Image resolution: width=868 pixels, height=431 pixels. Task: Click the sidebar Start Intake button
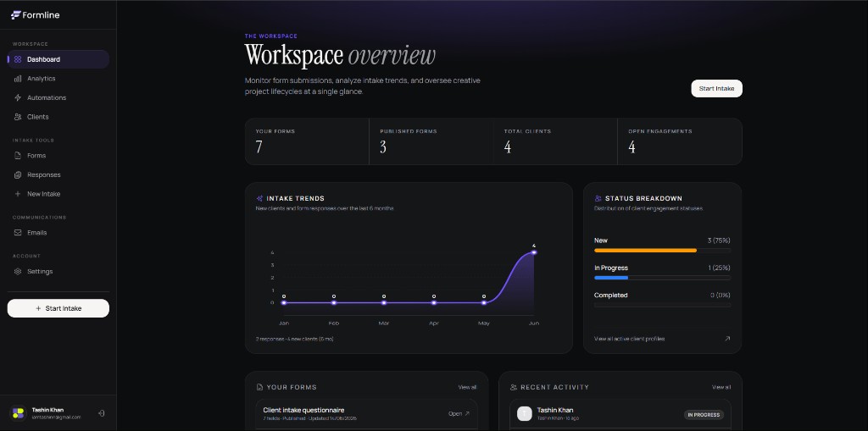pos(58,308)
